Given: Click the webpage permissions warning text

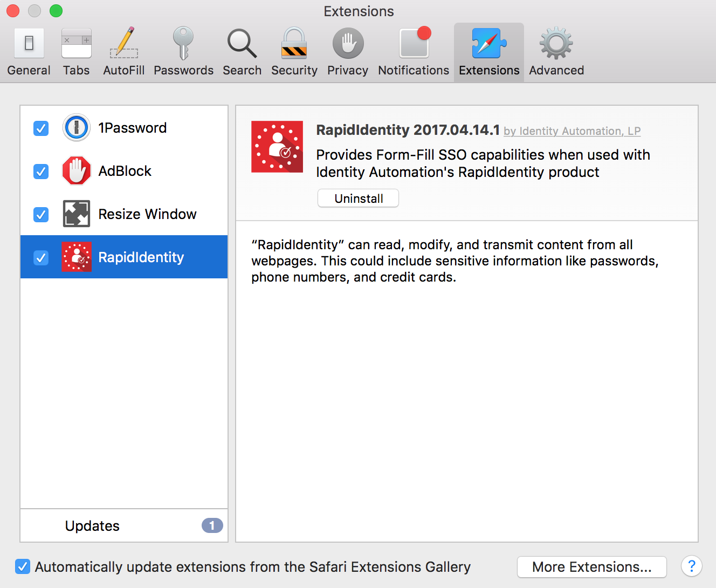Looking at the screenshot, I should pyautogui.click(x=455, y=261).
